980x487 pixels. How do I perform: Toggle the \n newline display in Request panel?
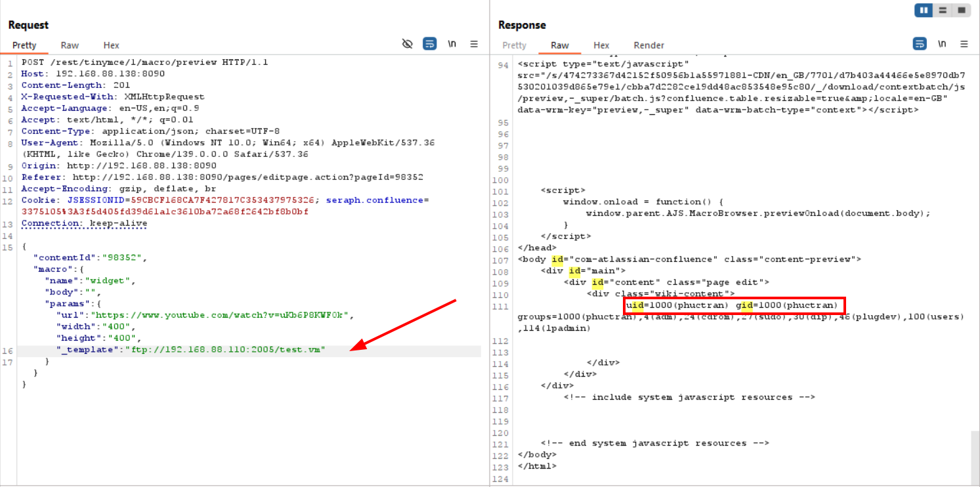point(452,44)
